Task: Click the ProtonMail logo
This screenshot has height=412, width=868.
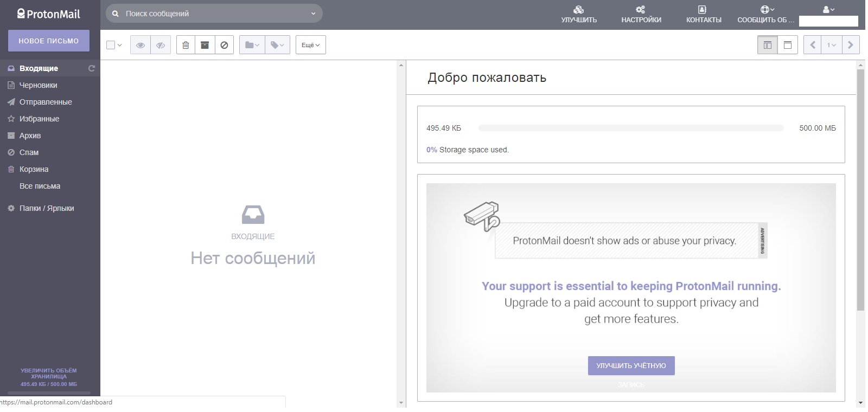Action: tap(49, 14)
